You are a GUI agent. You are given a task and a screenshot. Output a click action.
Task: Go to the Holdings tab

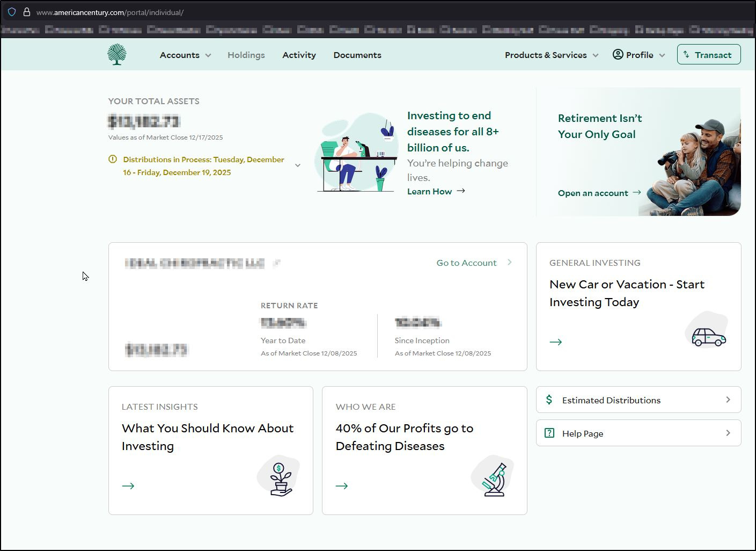click(246, 55)
